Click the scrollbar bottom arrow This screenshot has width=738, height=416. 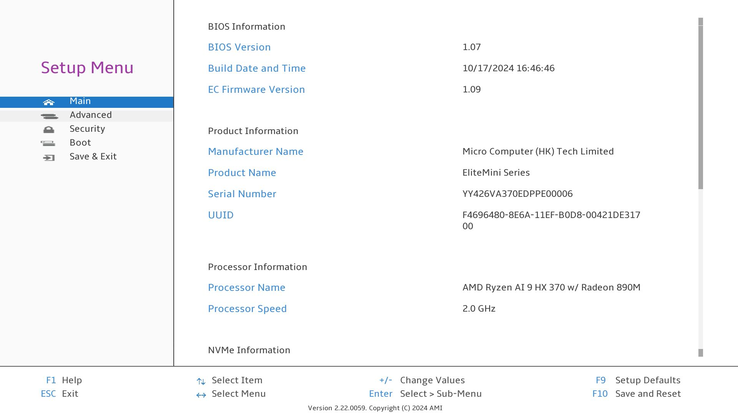[700, 353]
